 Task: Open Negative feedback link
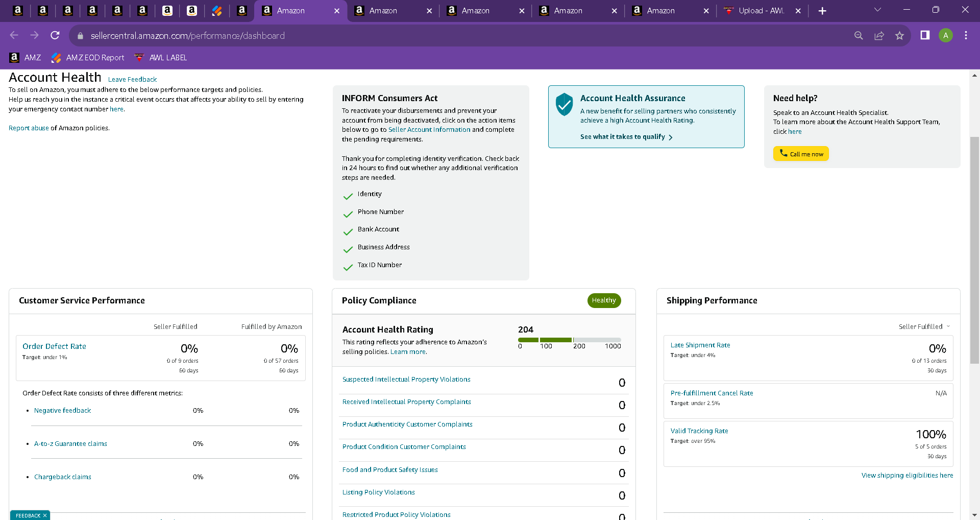tap(62, 411)
